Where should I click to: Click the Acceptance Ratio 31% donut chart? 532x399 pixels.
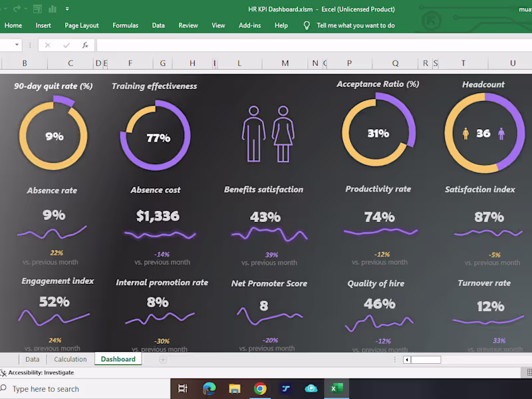click(378, 130)
